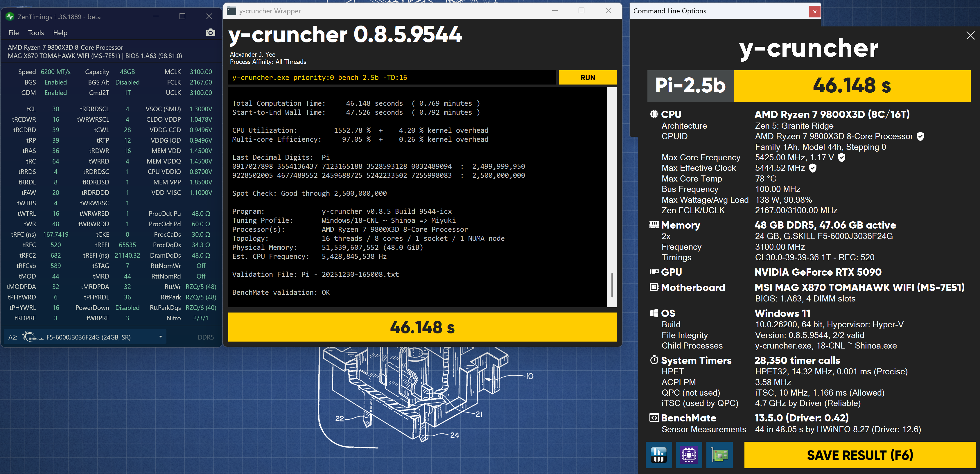Click the tRFC (ns) value 167.7419
The width and height of the screenshot is (980, 474).
click(55, 234)
